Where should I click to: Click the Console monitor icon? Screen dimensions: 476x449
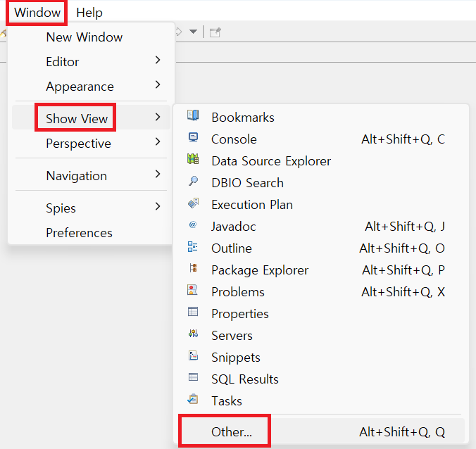point(193,139)
